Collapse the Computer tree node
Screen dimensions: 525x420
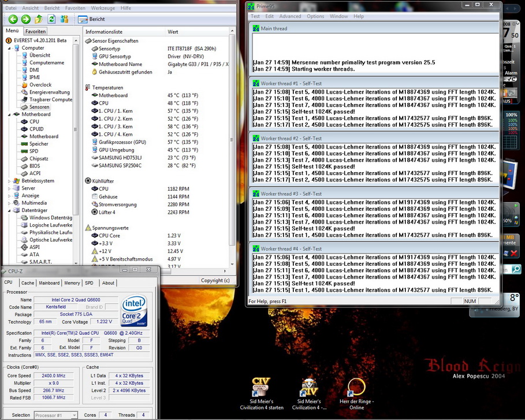(x=9, y=48)
